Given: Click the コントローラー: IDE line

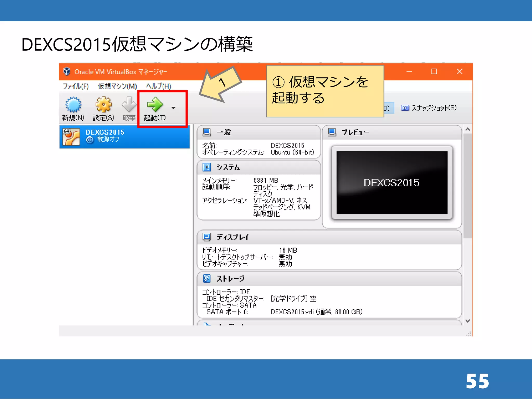Looking at the screenshot, I should click(x=226, y=292).
